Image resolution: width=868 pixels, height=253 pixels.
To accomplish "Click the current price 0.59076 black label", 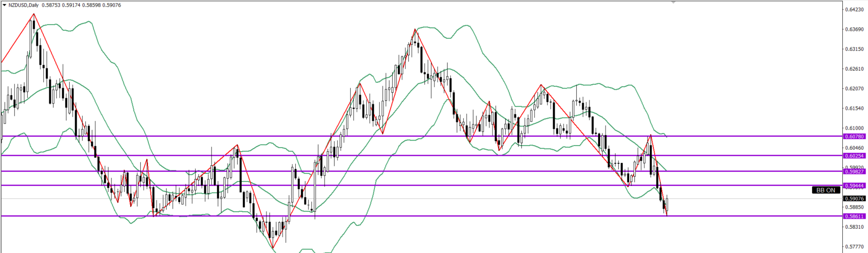I will pos(854,199).
